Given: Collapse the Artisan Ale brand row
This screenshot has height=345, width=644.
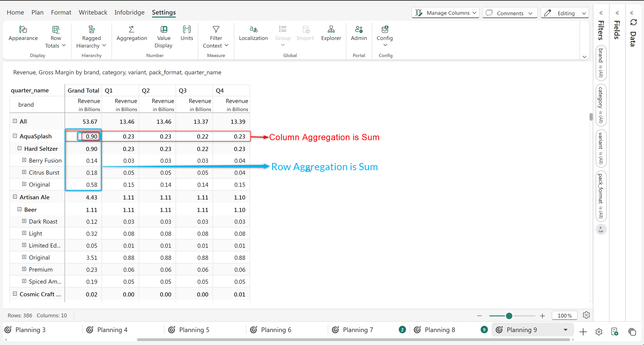Looking at the screenshot, I should 15,197.
